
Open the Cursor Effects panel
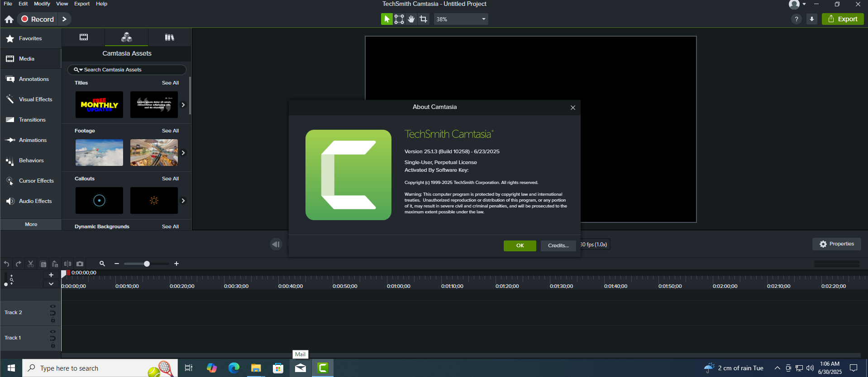pyautogui.click(x=31, y=181)
